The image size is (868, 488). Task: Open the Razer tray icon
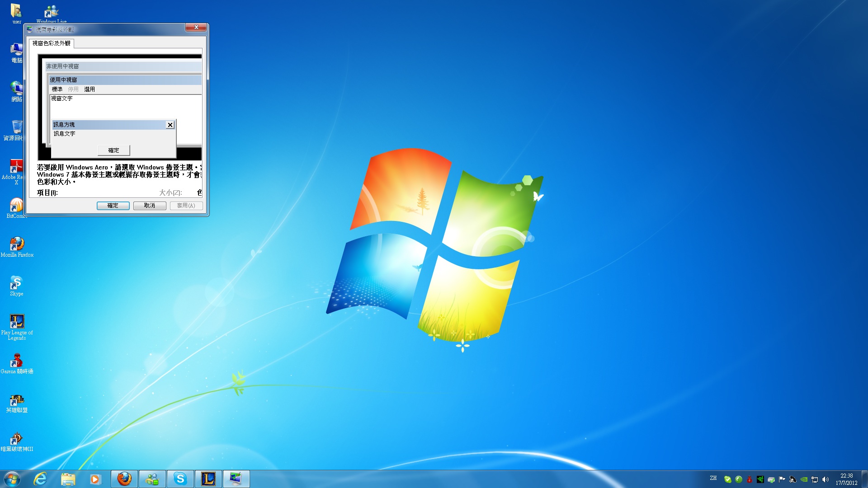pyautogui.click(x=760, y=479)
